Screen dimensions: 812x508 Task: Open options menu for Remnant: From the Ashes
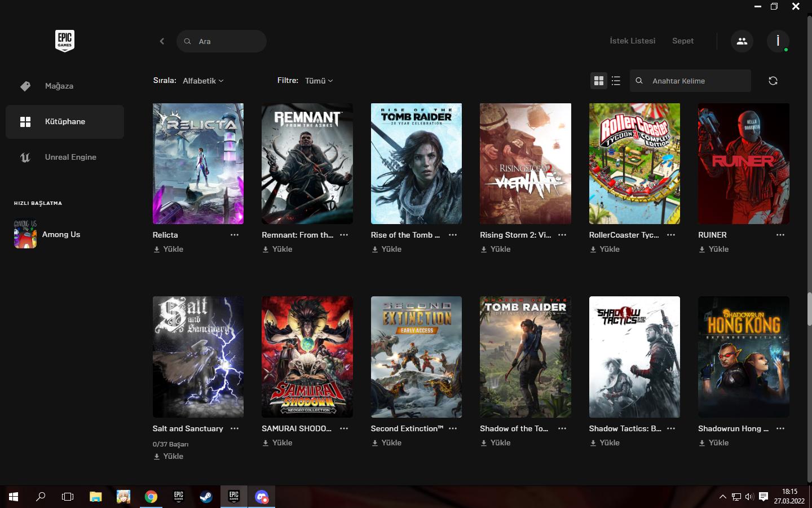point(344,235)
